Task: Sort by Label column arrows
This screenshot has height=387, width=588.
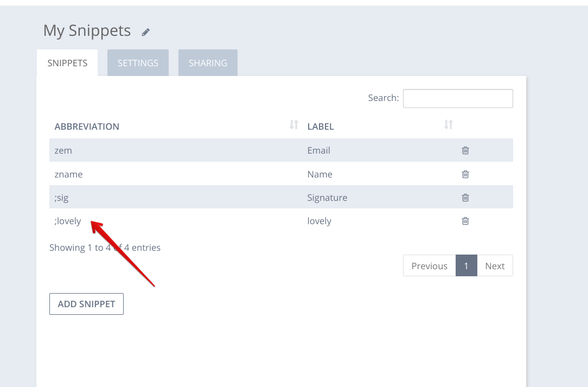Action: click(x=448, y=125)
